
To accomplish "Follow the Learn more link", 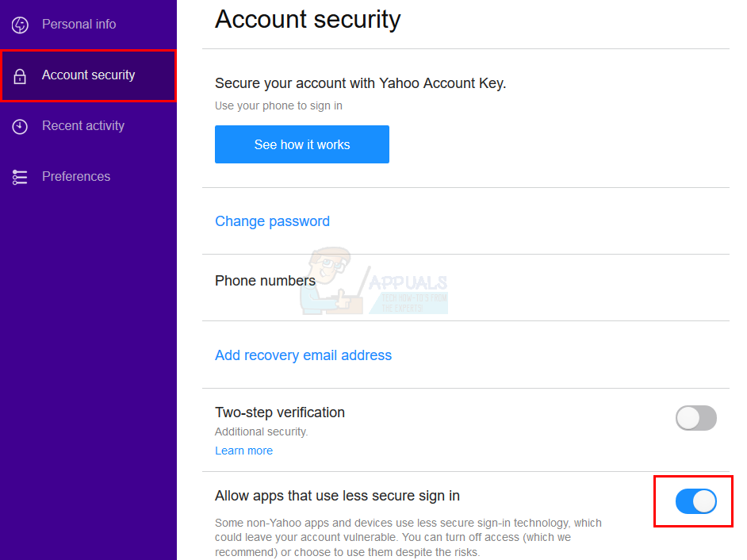I will point(243,451).
